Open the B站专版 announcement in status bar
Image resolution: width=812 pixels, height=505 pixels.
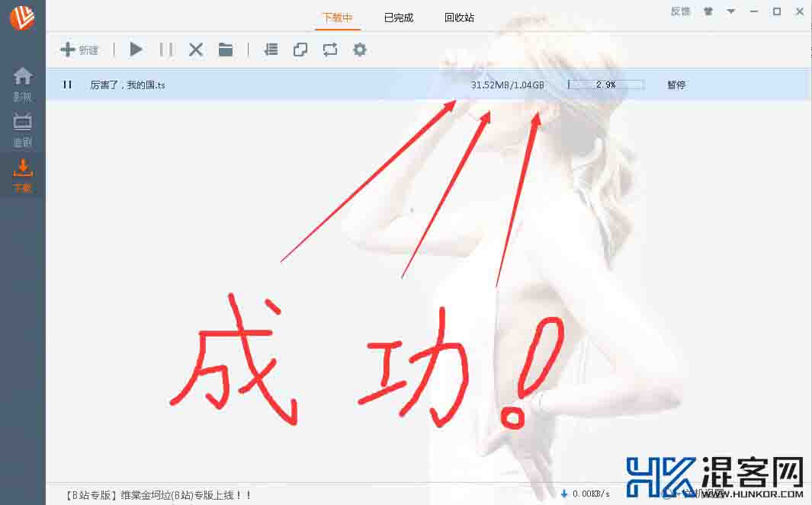(159, 495)
